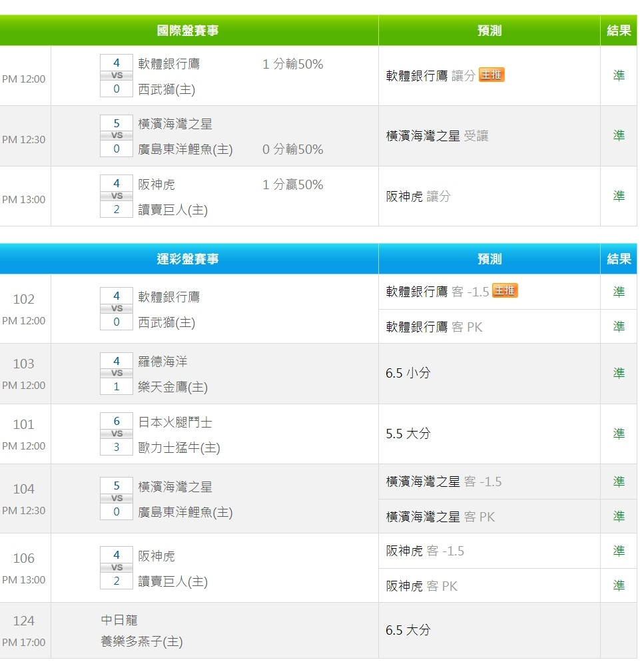Select 軟體銀行鷹 team name in the international section
Viewport: 644px width, 662px height.
coord(169,64)
